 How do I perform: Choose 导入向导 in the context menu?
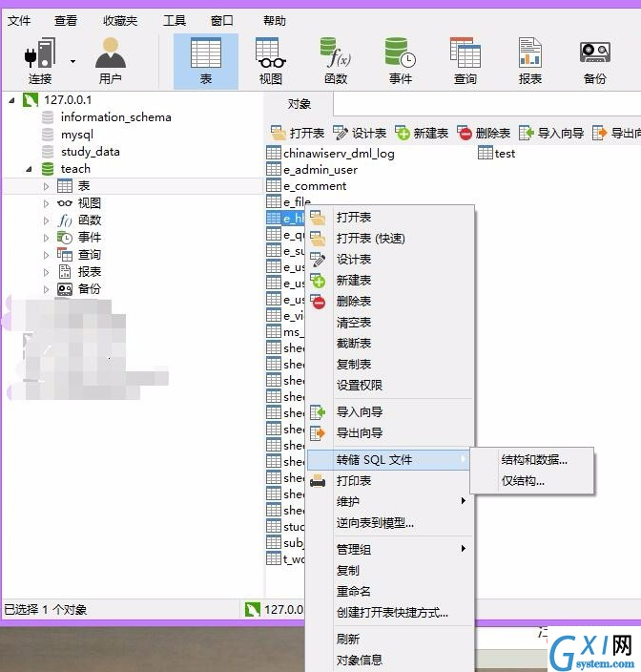coord(390,411)
